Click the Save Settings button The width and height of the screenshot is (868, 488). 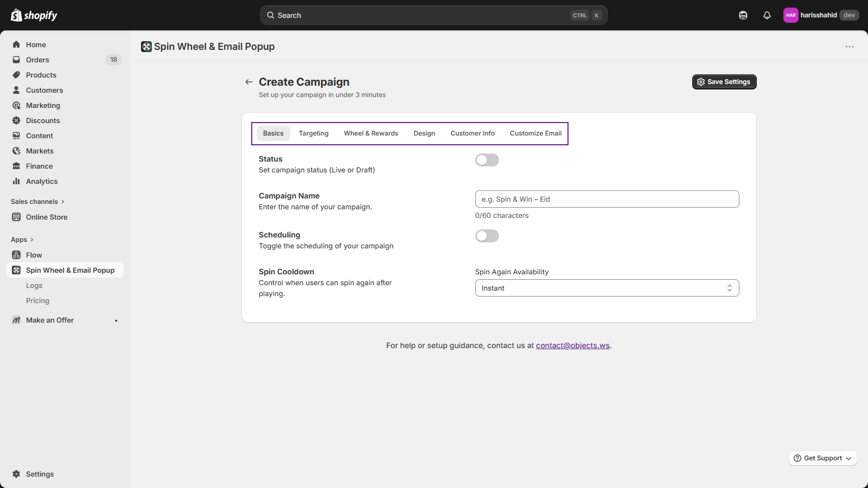[x=724, y=82]
